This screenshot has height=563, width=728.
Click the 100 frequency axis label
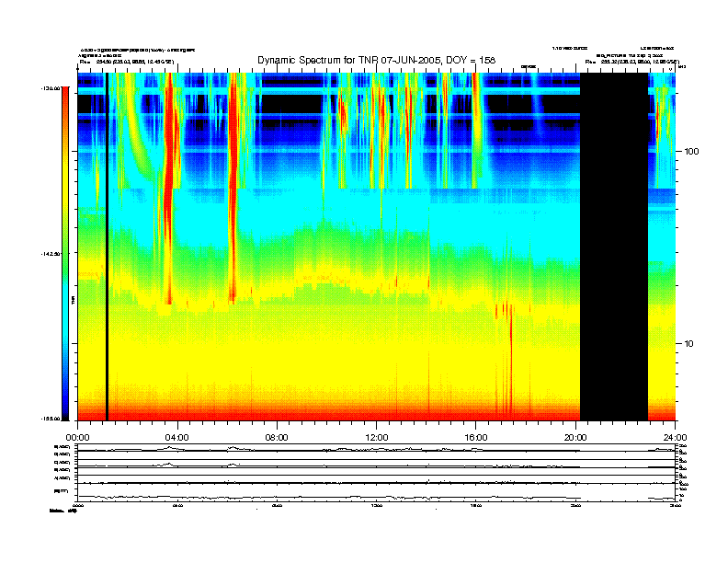[x=691, y=152]
